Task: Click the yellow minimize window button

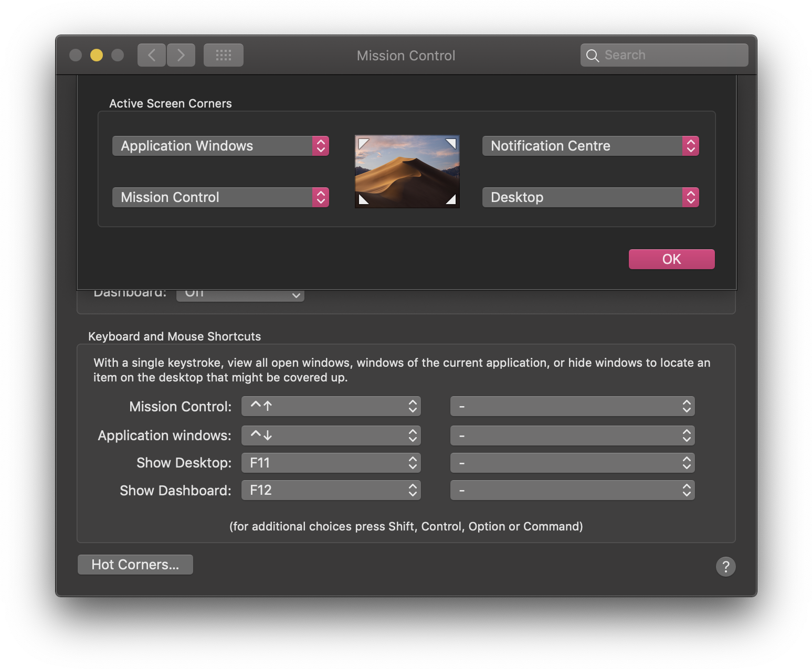Action: pyautogui.click(x=97, y=55)
